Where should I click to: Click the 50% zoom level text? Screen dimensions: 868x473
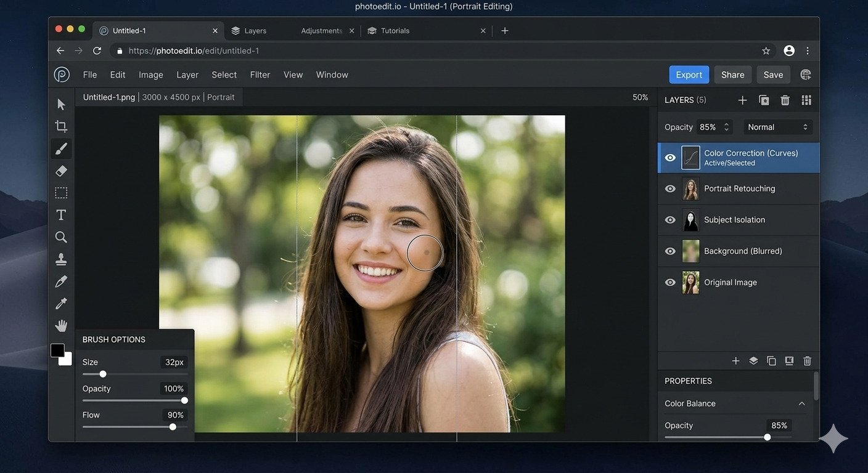(x=640, y=97)
